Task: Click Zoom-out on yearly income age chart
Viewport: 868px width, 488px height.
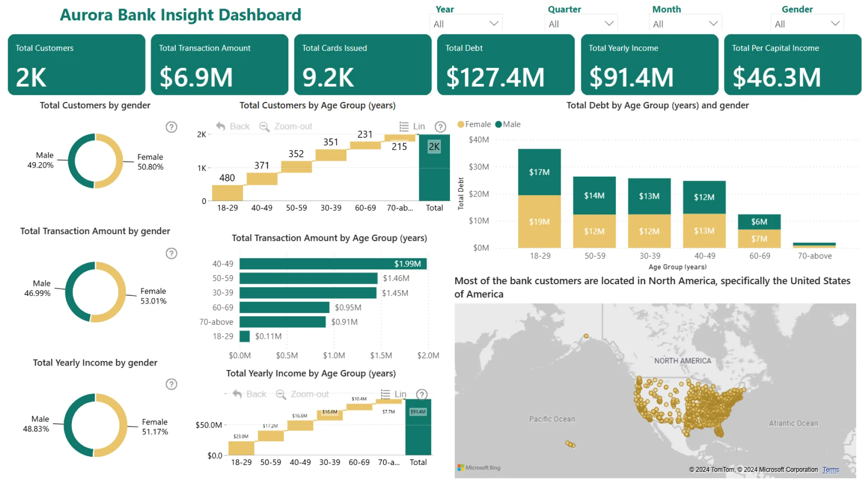Action: tap(302, 394)
